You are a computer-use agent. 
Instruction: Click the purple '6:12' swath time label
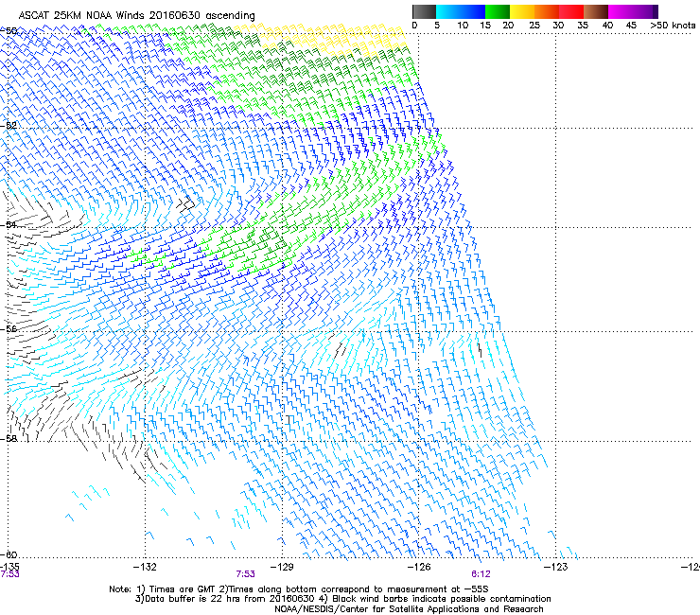[x=481, y=574]
